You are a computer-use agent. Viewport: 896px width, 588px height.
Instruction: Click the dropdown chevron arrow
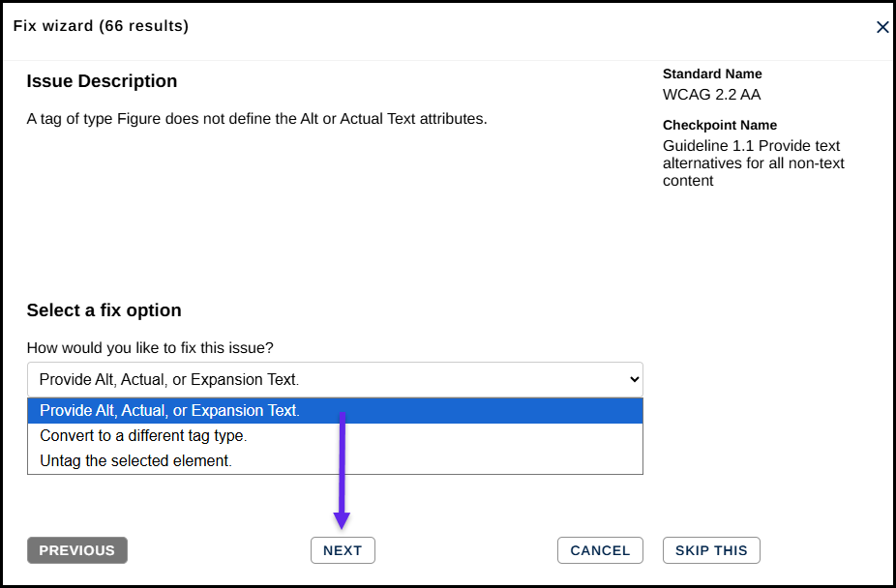(x=634, y=380)
